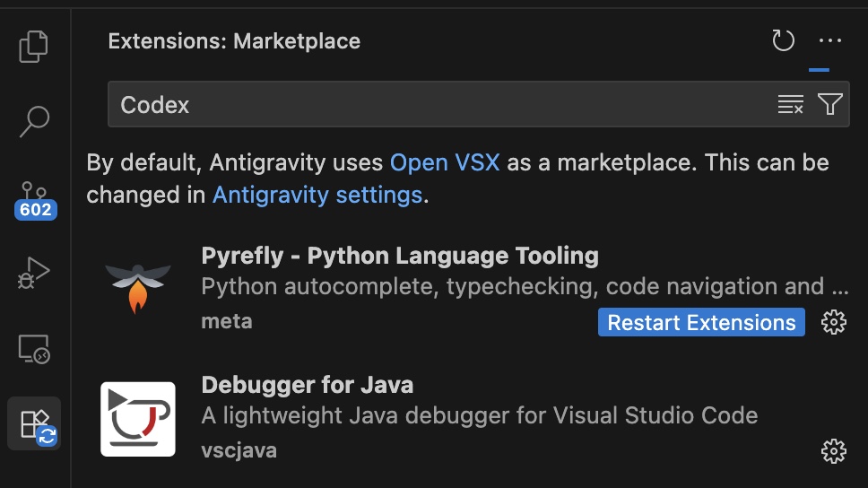Click Restart Extensions button
Image resolution: width=868 pixels, height=488 pixels.
click(x=701, y=322)
